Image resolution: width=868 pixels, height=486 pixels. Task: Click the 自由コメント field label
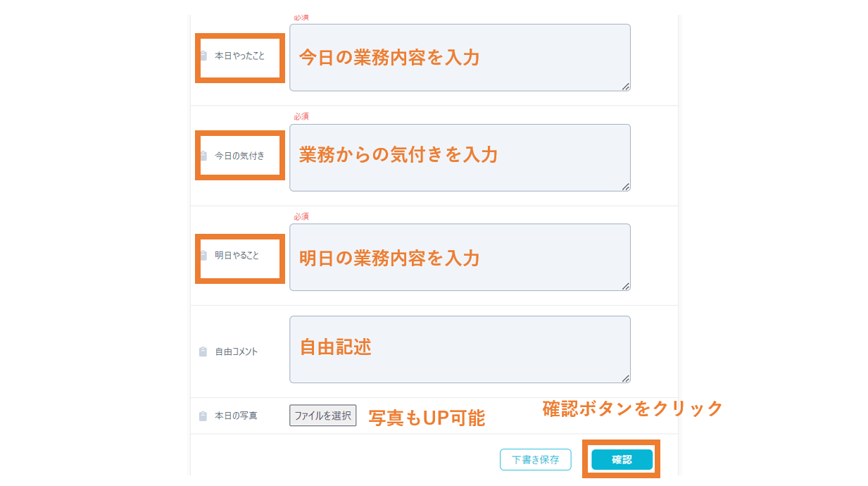click(x=236, y=351)
